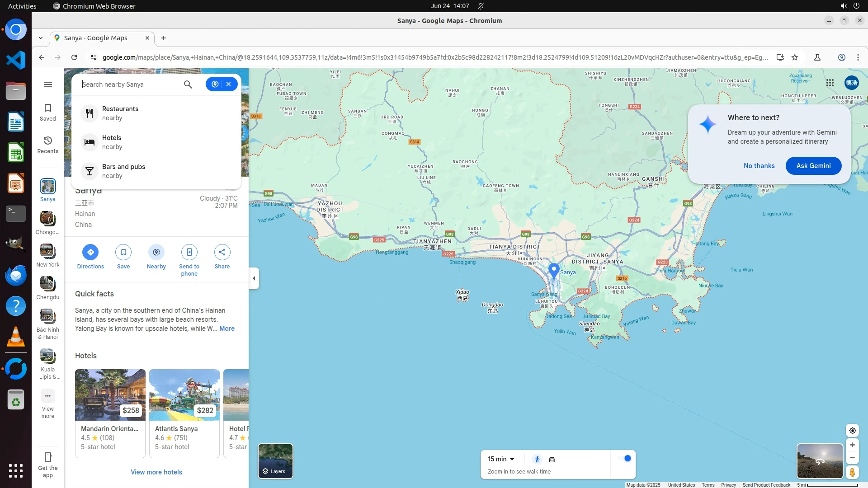Open the Atlantis Sanya hotel card
868x488 pixels.
pyautogui.click(x=184, y=413)
